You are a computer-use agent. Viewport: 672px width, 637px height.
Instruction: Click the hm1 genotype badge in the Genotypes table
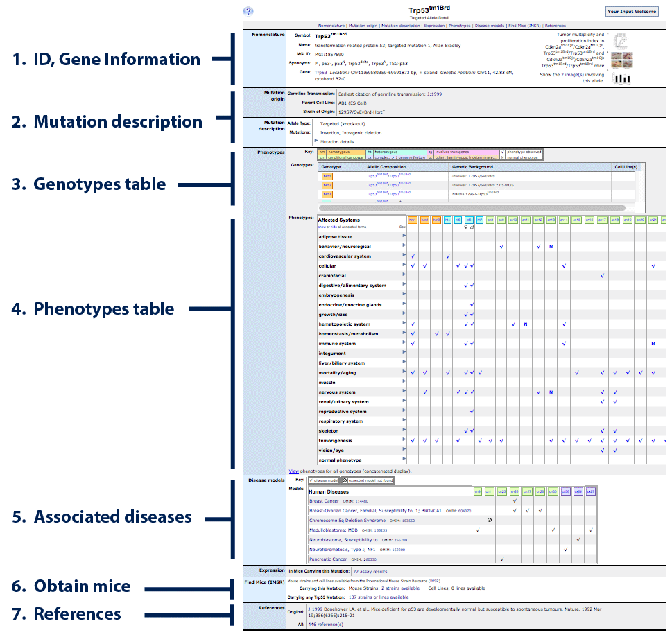tap(327, 177)
